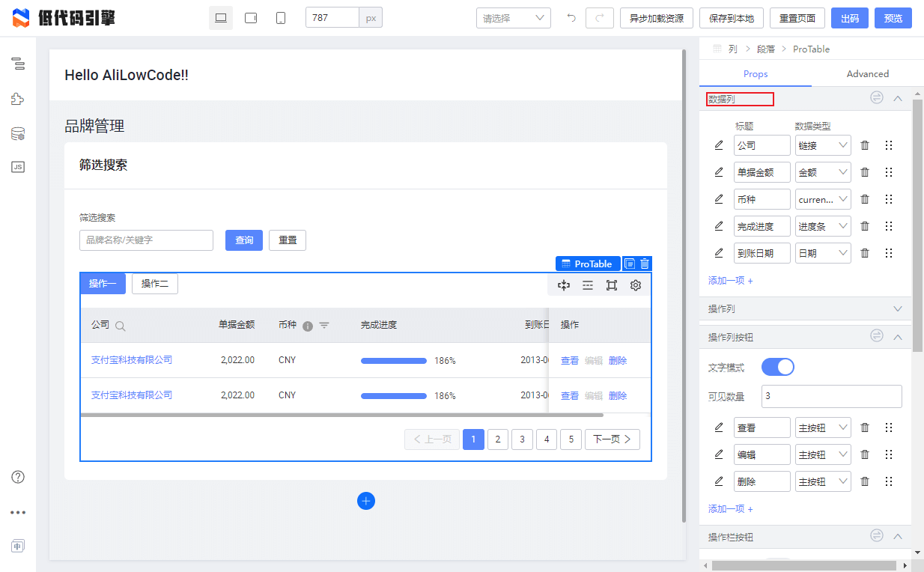Click the 预览 button
Image resolution: width=924 pixels, height=572 pixels.
coord(893,18)
